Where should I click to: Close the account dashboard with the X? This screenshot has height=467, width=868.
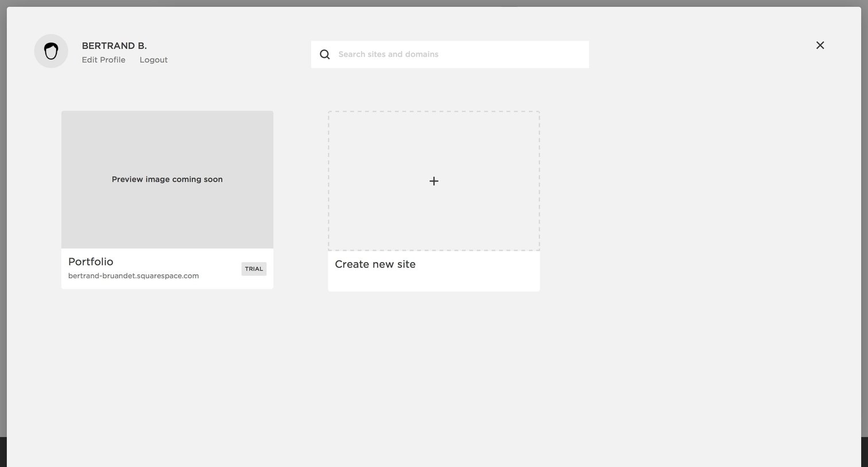click(820, 45)
